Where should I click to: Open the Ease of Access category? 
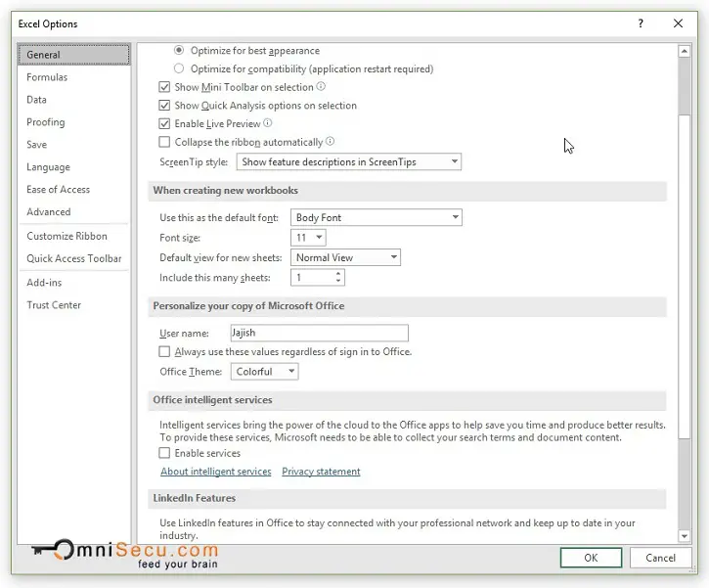(74, 190)
